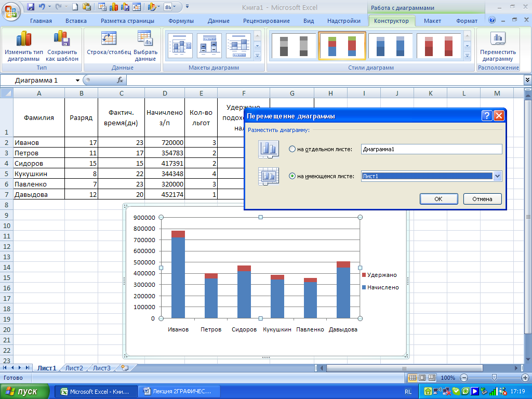Viewport: 532px width, 399px height.
Task: Select 'на отдельном листе' radio button
Action: coord(292,150)
